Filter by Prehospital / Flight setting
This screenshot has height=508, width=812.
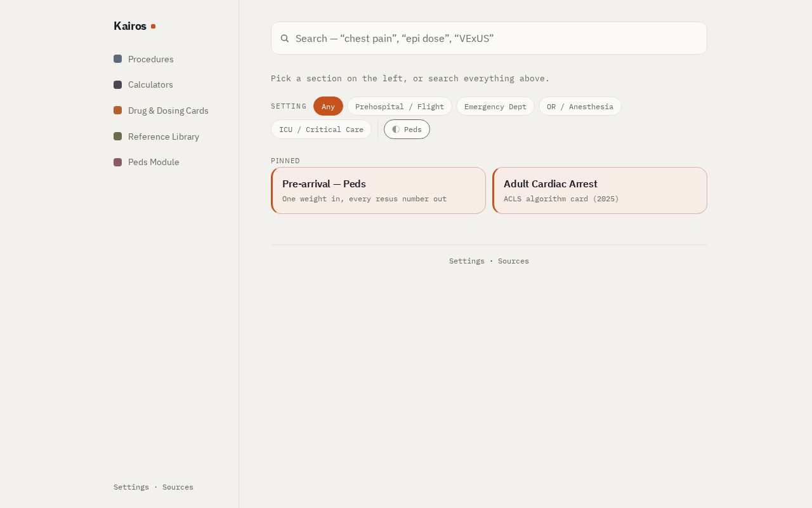tap(400, 106)
